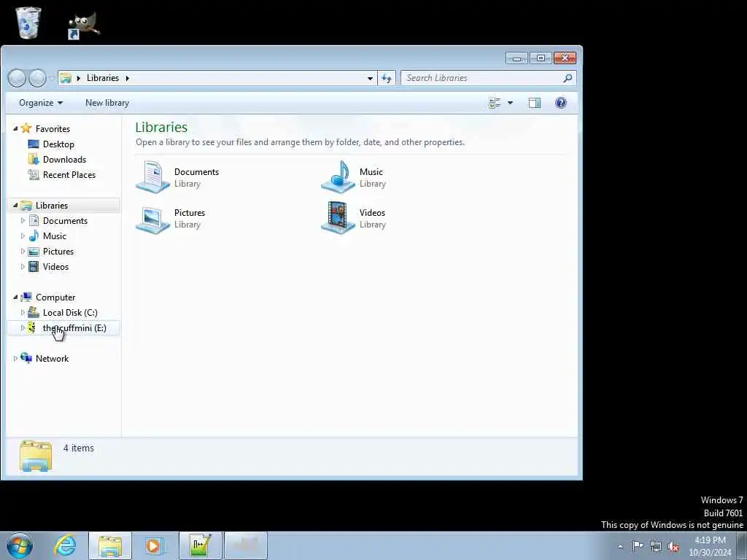This screenshot has height=560, width=747.
Task: Open the Music library in main pane
Action: [354, 177]
